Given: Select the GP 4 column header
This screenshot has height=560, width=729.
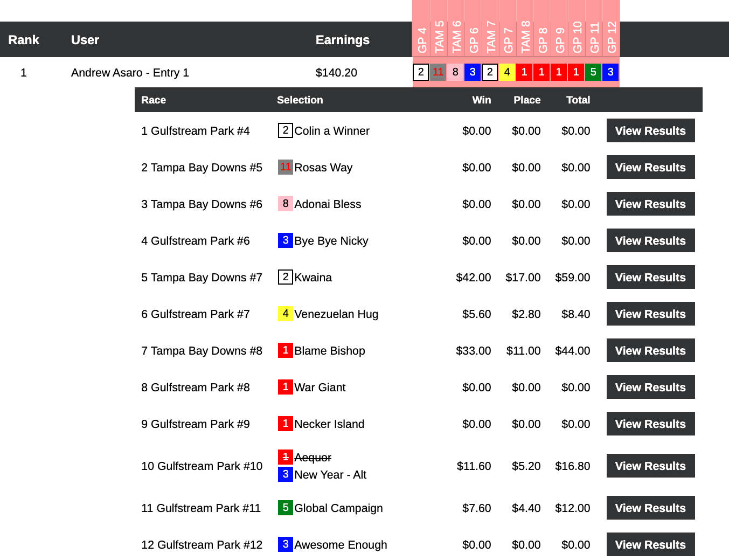Looking at the screenshot, I should point(421,39).
